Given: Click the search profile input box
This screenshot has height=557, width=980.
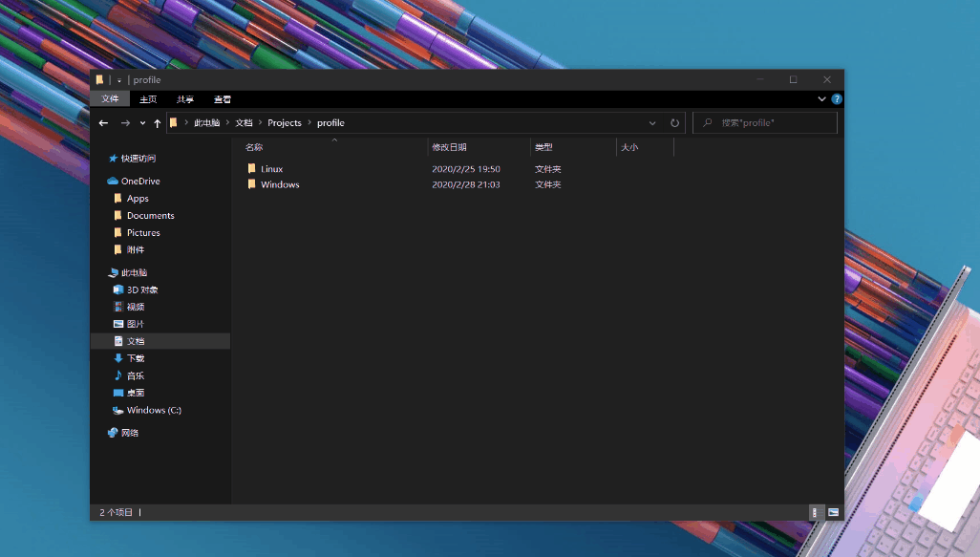Looking at the screenshot, I should [x=765, y=123].
